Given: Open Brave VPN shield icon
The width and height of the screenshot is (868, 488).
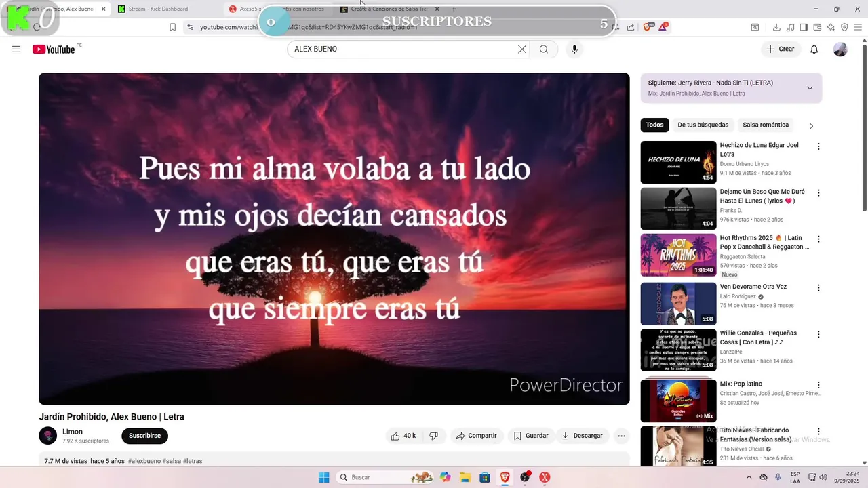Looking at the screenshot, I should 844,27.
